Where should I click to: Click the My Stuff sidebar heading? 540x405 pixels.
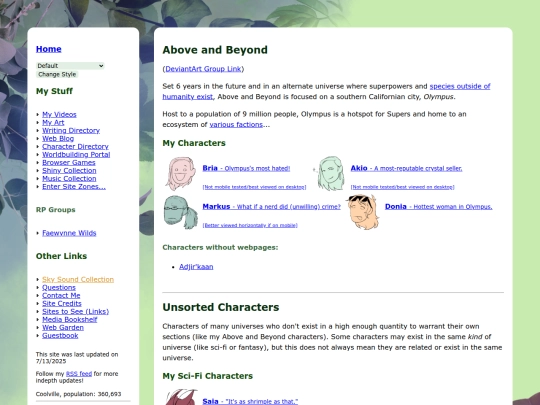coord(54,91)
